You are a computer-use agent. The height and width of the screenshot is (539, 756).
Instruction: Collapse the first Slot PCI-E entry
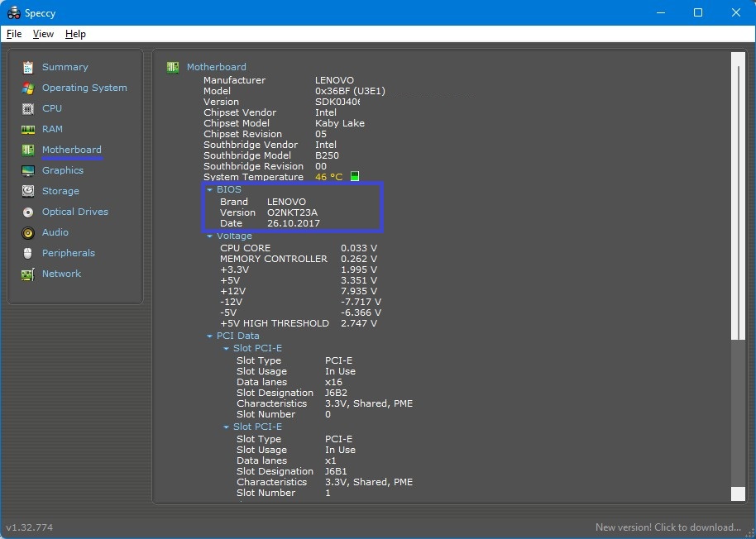226,349
